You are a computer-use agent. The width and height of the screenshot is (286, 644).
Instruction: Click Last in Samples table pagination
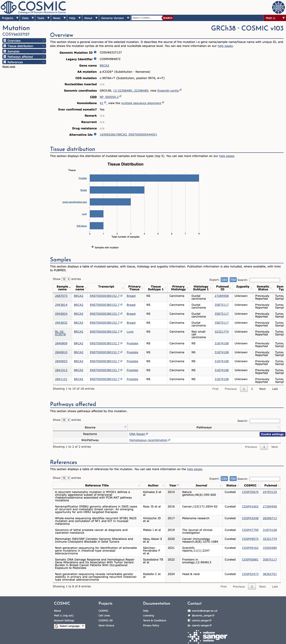(275, 389)
